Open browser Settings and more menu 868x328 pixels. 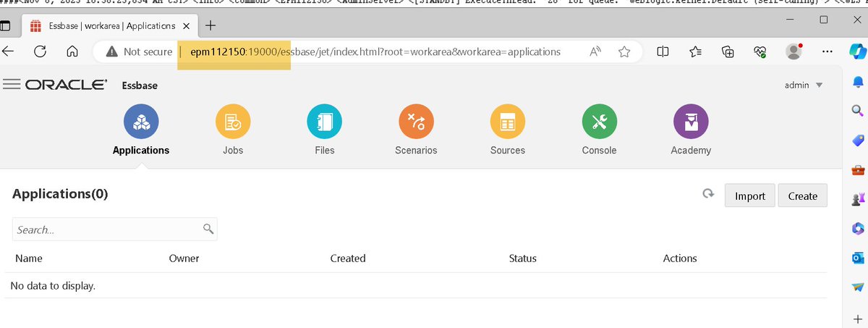[x=827, y=51]
